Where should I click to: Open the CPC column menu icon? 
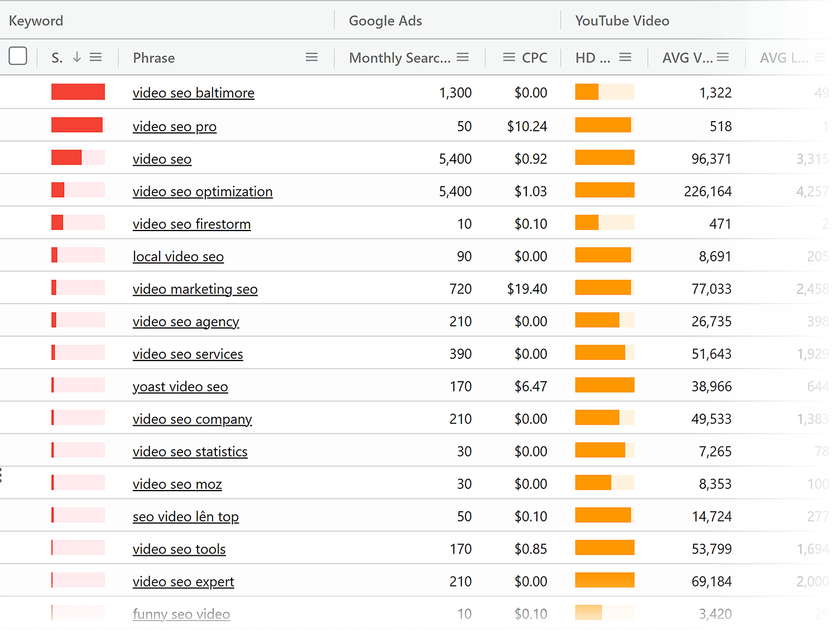point(509,57)
